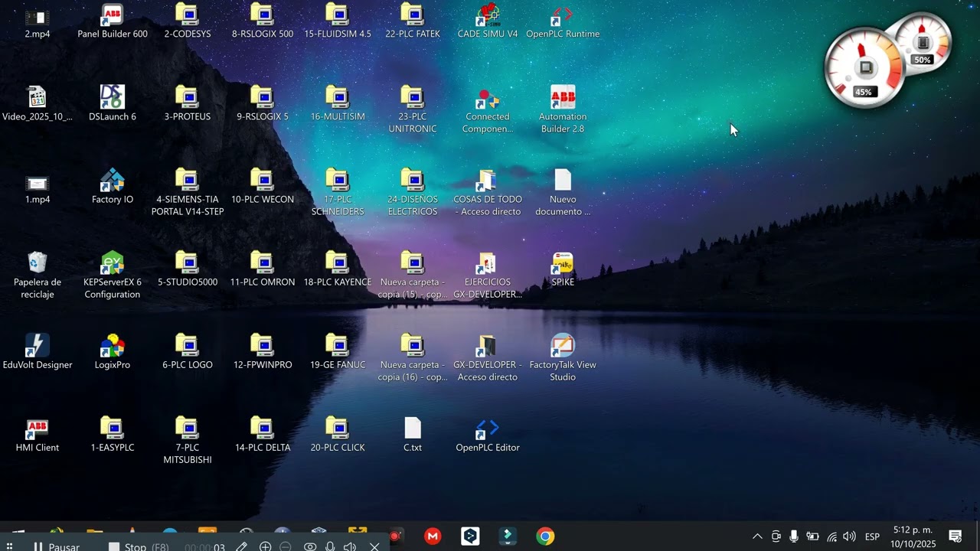
Task: Open the 2-CODESYS folder
Action: pyautogui.click(x=188, y=21)
